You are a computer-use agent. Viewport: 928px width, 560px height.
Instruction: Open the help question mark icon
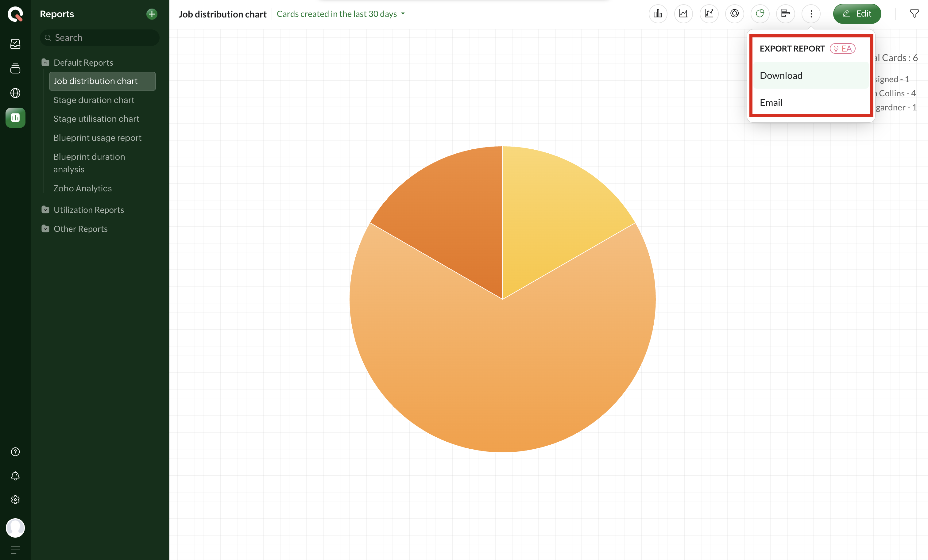point(15,452)
